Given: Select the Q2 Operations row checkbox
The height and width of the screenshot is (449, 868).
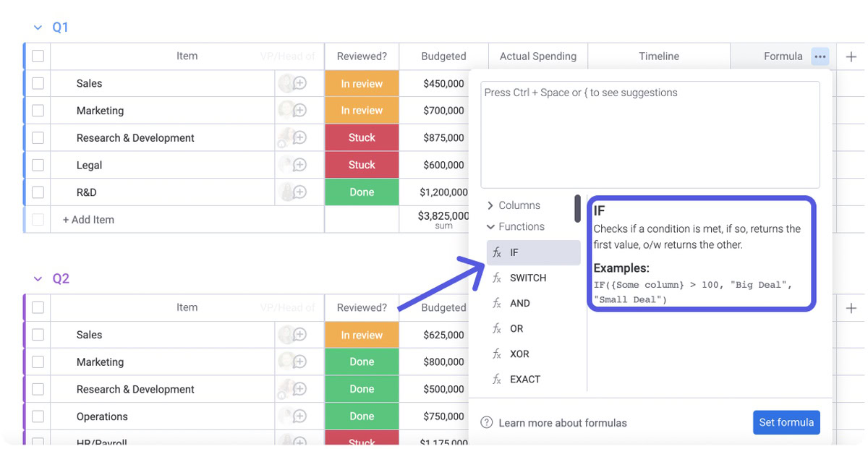Looking at the screenshot, I should 38,416.
